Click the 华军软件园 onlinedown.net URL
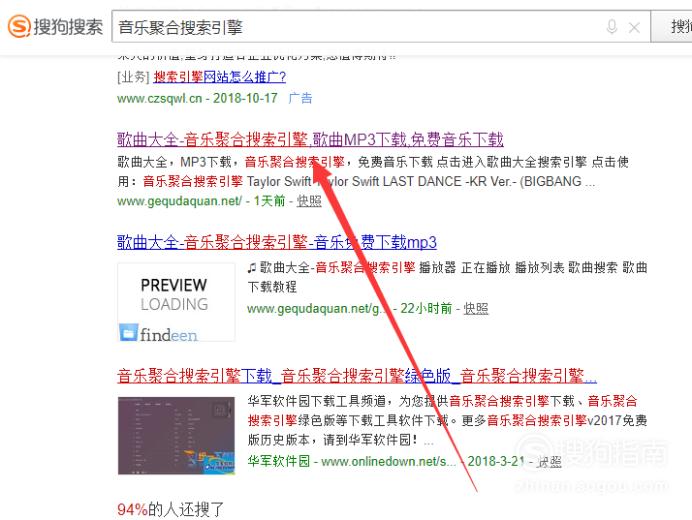 click(x=352, y=461)
